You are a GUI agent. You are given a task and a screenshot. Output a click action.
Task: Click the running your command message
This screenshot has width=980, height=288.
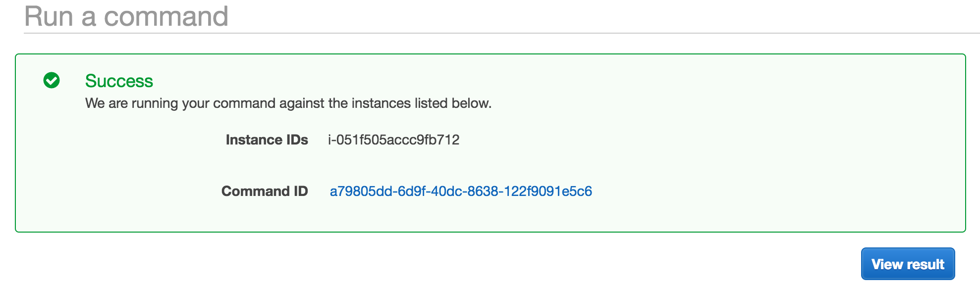point(288,103)
